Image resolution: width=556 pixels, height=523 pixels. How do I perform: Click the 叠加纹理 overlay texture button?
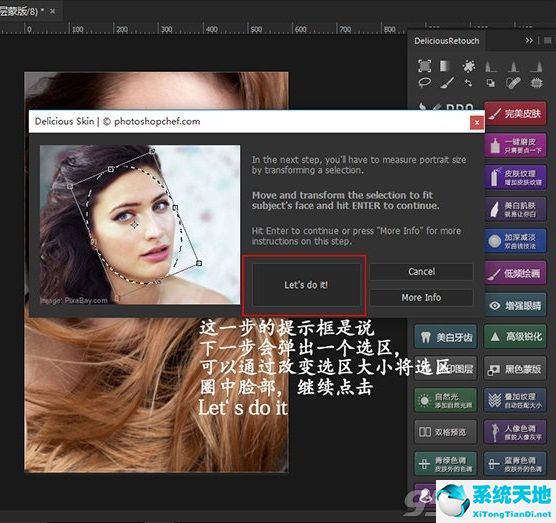[515, 400]
